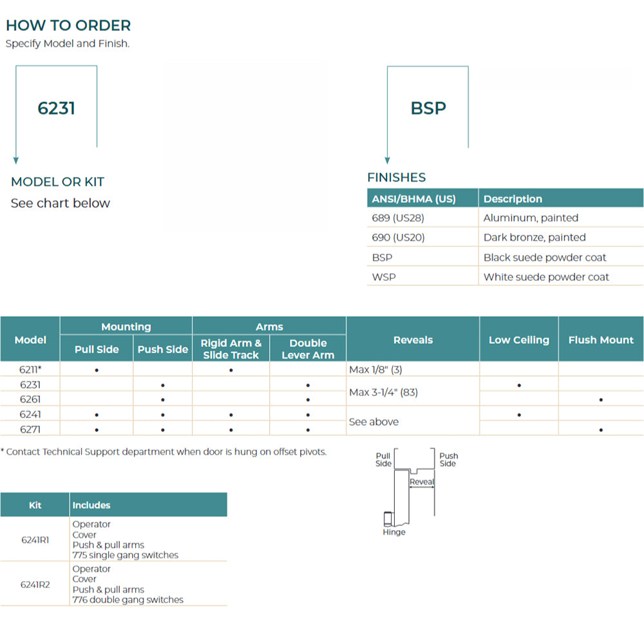Select the "Max 3-1/4" (83)" reveal value
The image size is (644, 644).
pyautogui.click(x=383, y=392)
